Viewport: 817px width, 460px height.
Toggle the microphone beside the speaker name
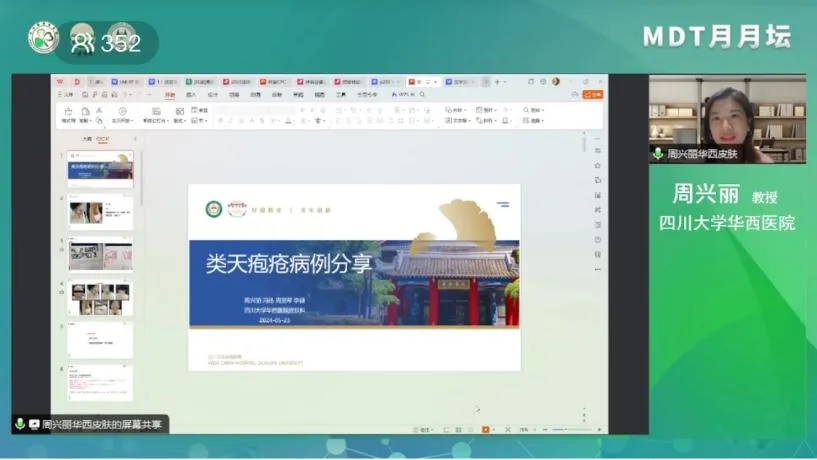coord(657,154)
